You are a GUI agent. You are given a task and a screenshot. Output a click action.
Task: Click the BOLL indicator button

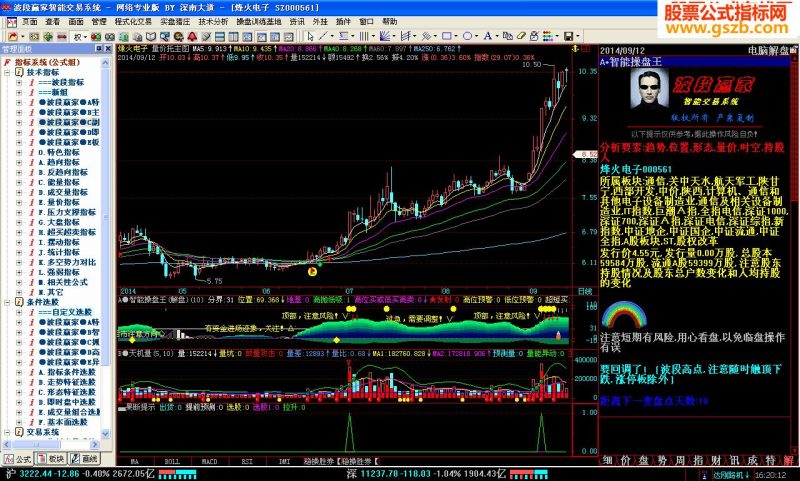tap(172, 461)
